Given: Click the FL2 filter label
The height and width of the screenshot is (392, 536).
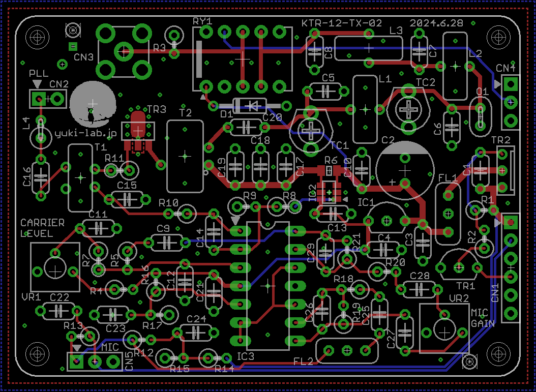Looking at the screenshot, I should pyautogui.click(x=303, y=361).
